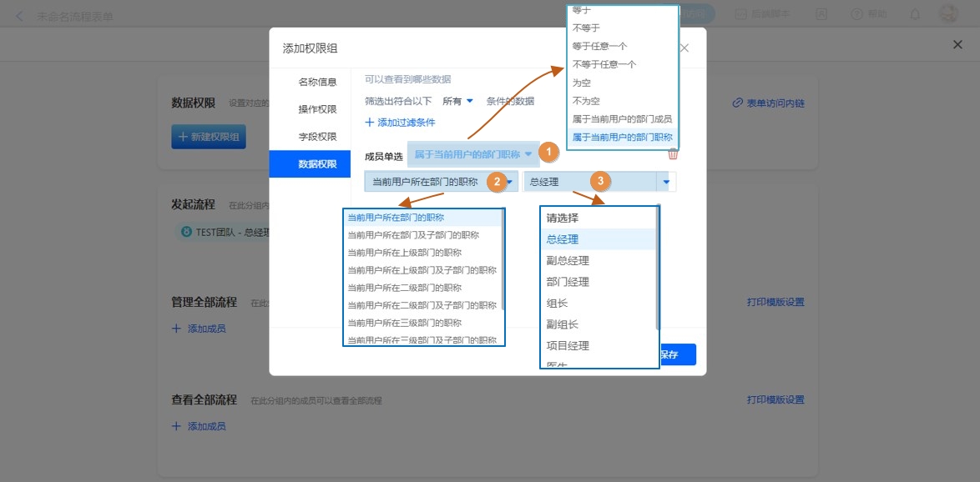Close the 添加权限组 dialog with its X

pyautogui.click(x=684, y=48)
